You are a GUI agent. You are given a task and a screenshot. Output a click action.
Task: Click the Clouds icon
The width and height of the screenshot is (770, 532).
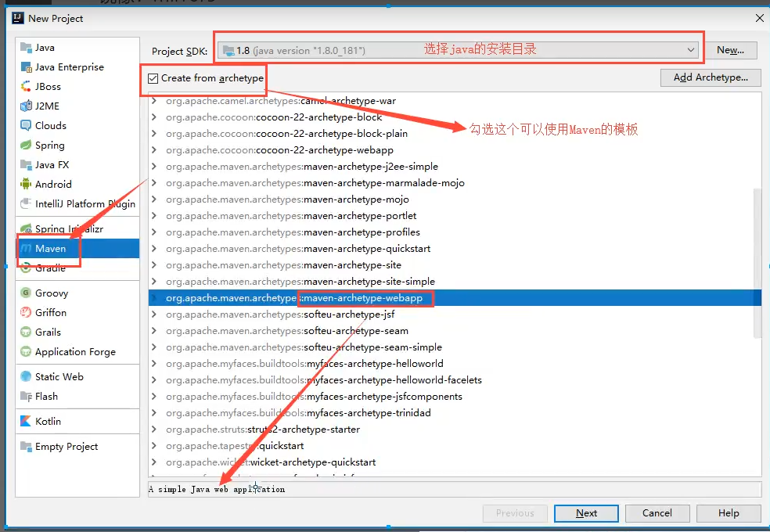click(26, 126)
